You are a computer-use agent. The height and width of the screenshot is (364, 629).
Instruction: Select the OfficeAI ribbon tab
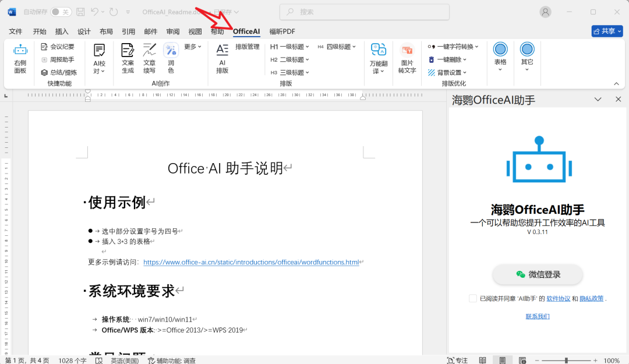[246, 31]
